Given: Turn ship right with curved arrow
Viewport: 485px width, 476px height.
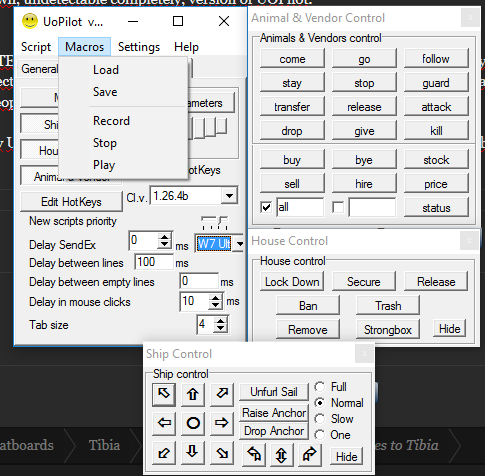Looking at the screenshot, I should [x=310, y=455].
